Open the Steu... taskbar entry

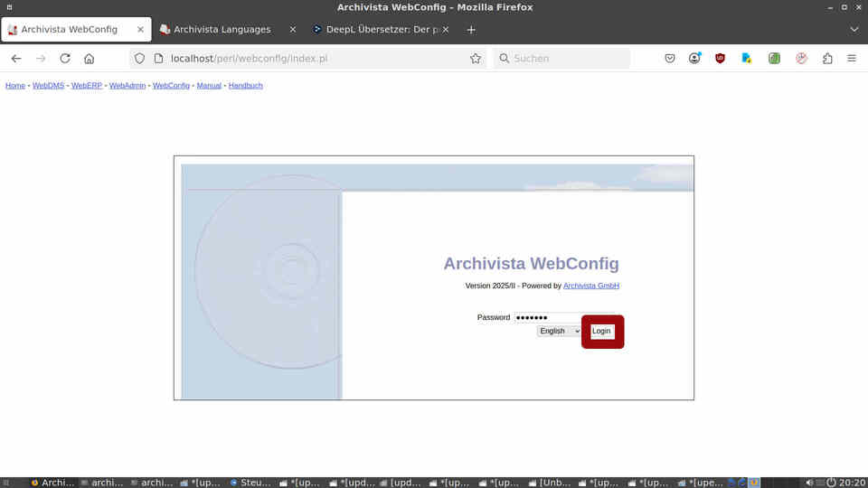(250, 483)
